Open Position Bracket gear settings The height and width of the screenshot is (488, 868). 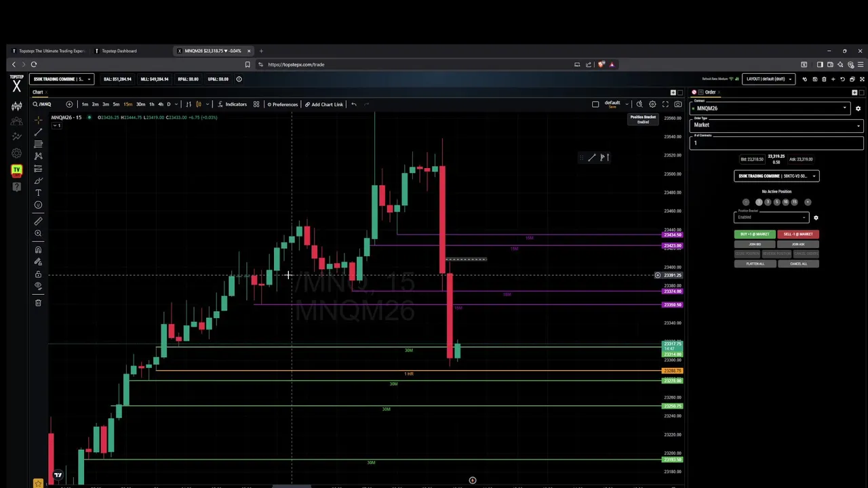(x=816, y=218)
